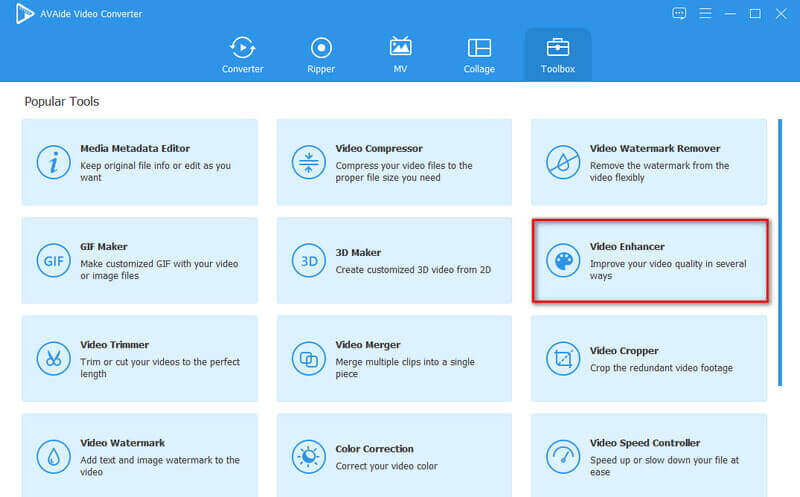This screenshot has height=497, width=800.
Task: Click the Video Watermark droplet icon
Action: click(x=54, y=457)
